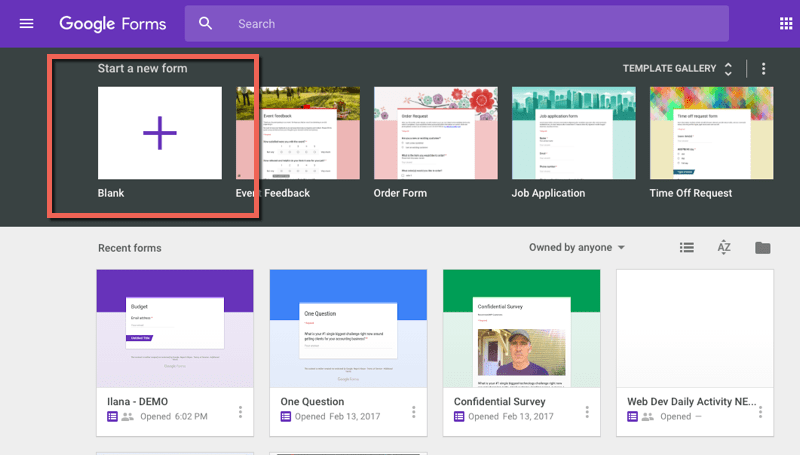800x455 pixels.
Task: Open the file picker folder icon
Action: coord(763,248)
